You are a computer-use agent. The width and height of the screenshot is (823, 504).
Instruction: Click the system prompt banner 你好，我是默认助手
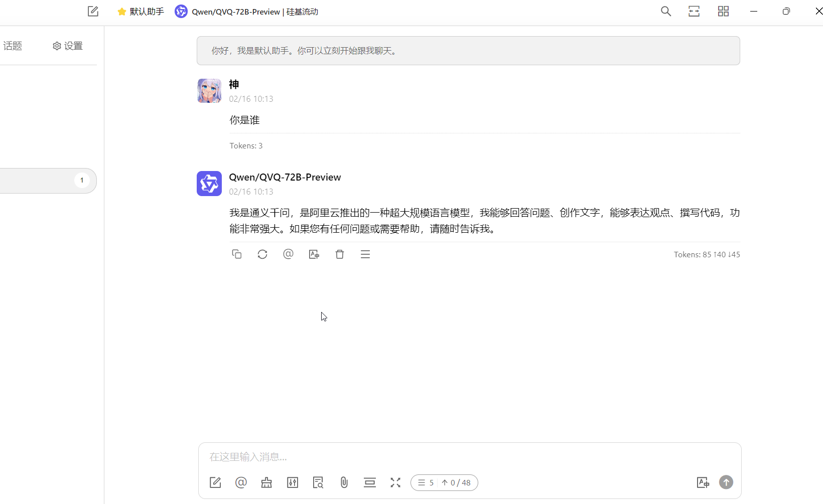click(468, 51)
